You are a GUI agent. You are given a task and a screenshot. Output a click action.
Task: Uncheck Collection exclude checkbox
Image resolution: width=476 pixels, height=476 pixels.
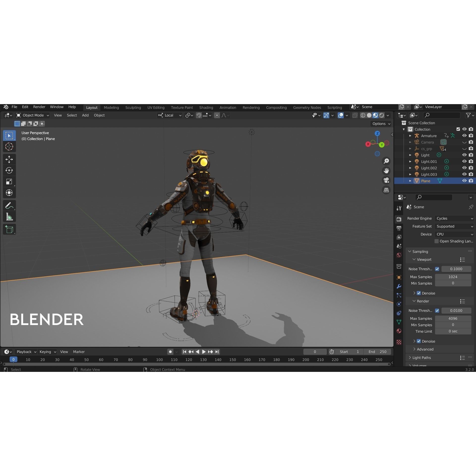[x=458, y=129]
